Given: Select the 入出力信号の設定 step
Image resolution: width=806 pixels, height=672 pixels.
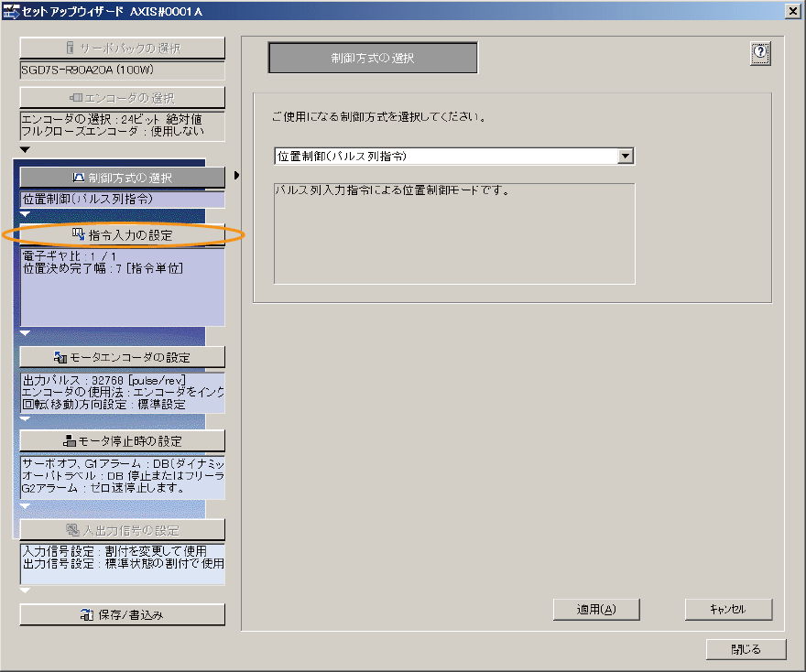Looking at the screenshot, I should click(122, 530).
